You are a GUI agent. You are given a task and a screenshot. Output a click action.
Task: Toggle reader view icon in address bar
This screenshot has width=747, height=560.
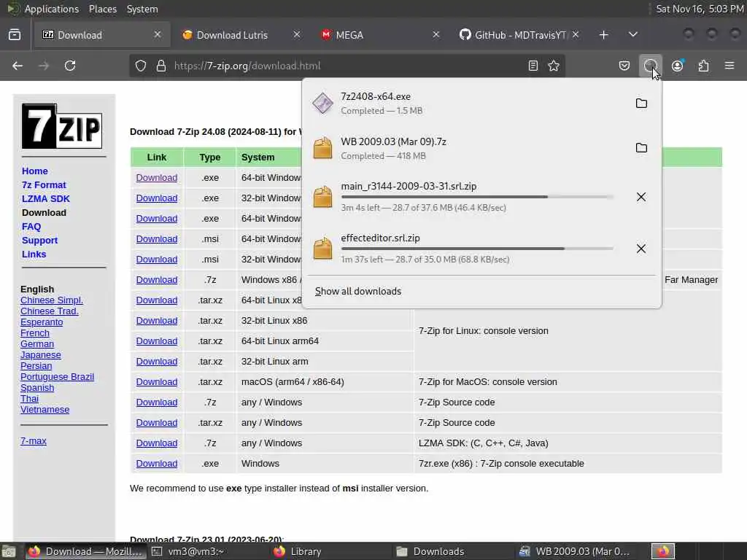click(x=533, y=66)
